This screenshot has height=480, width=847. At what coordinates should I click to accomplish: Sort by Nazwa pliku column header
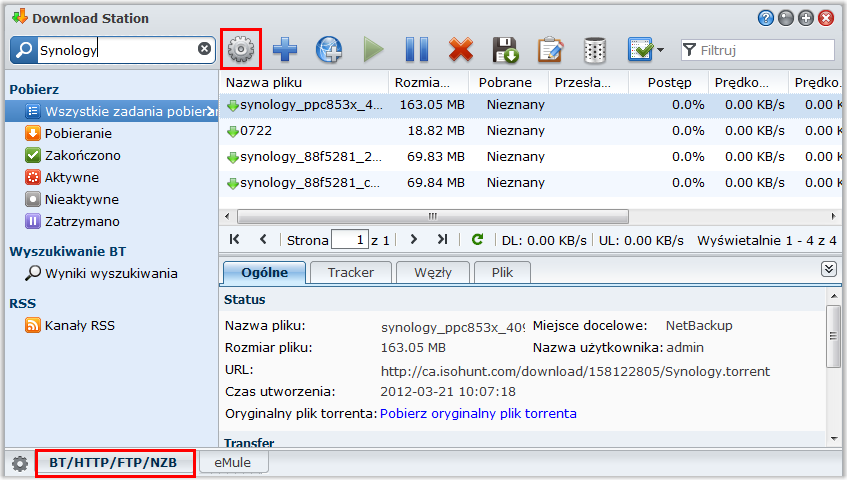tap(304, 83)
